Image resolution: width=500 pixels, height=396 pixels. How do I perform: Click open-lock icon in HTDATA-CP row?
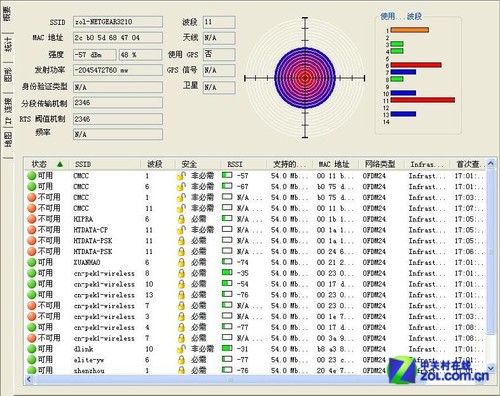[x=181, y=230]
